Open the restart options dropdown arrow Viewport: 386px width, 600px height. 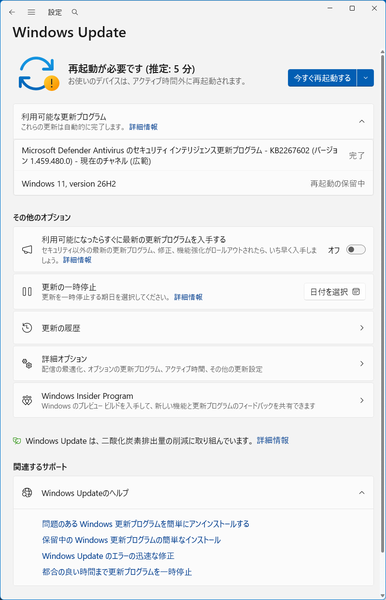(x=365, y=78)
